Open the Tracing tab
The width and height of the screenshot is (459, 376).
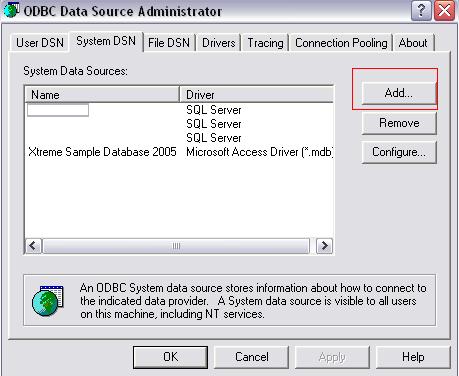click(265, 43)
